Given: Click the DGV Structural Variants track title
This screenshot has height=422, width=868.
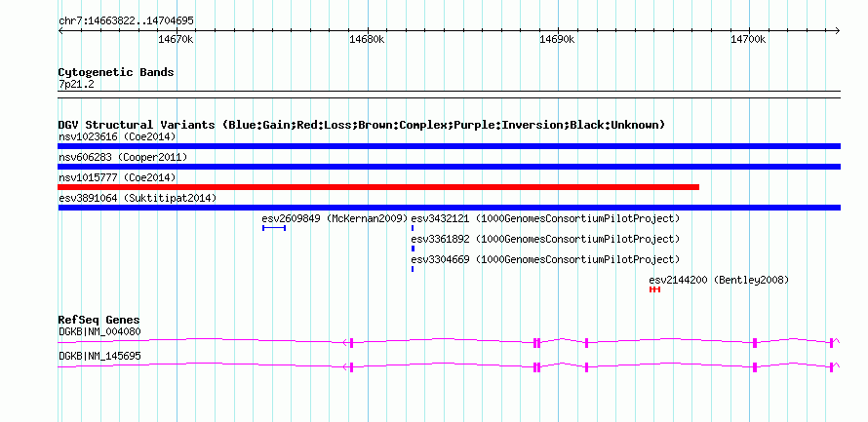Looking at the screenshot, I should tap(362, 125).
